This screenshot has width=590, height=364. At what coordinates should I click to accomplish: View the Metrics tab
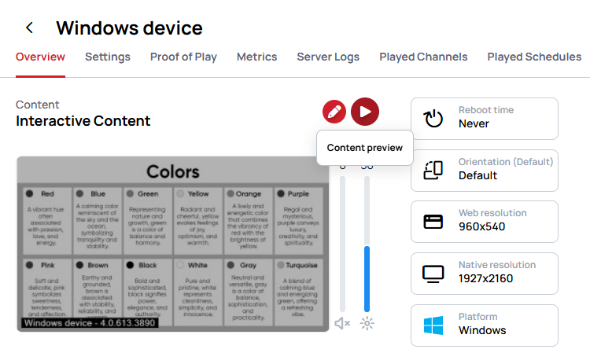click(256, 57)
